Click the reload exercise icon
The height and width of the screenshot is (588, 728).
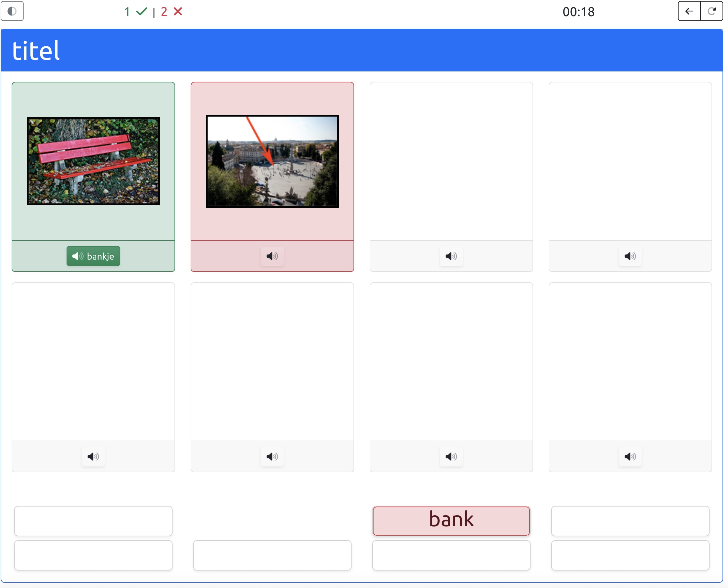712,11
